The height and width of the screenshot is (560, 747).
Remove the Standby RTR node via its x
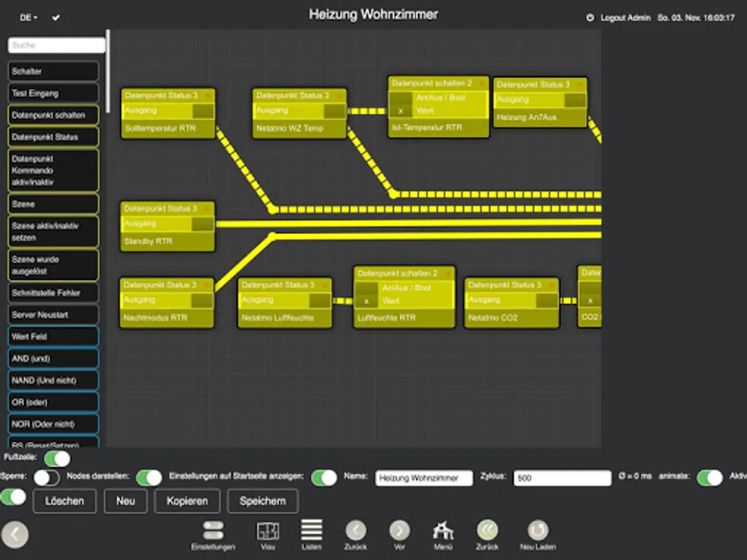pyautogui.click(x=207, y=209)
